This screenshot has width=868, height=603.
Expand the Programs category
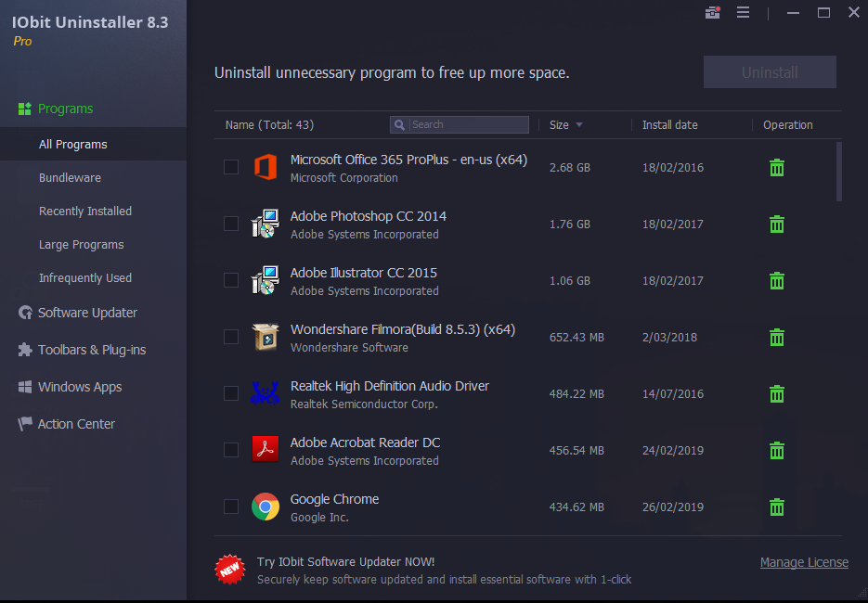click(65, 109)
